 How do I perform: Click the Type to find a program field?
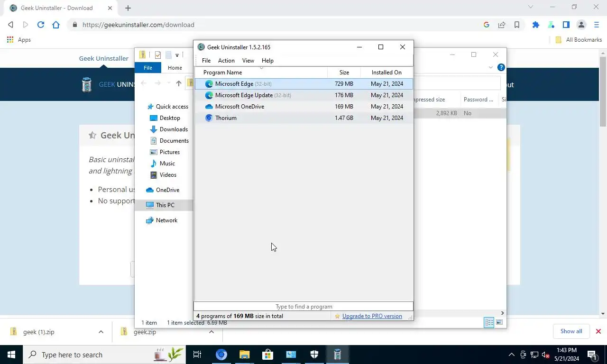point(303,307)
